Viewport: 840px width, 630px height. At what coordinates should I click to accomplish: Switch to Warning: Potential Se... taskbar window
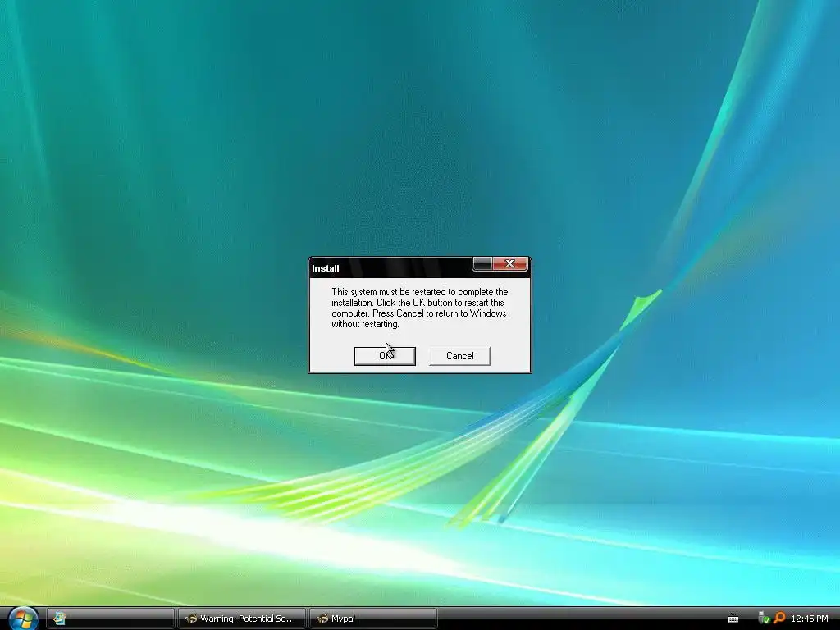coord(242,619)
